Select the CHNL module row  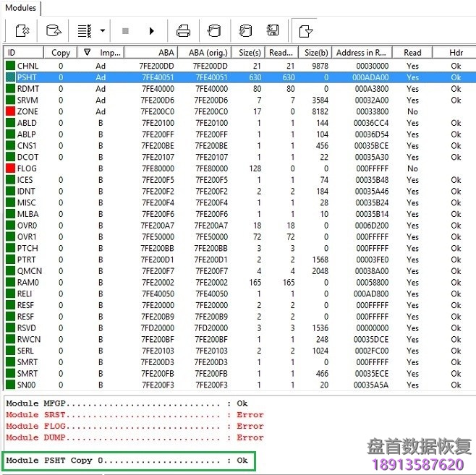240,66
